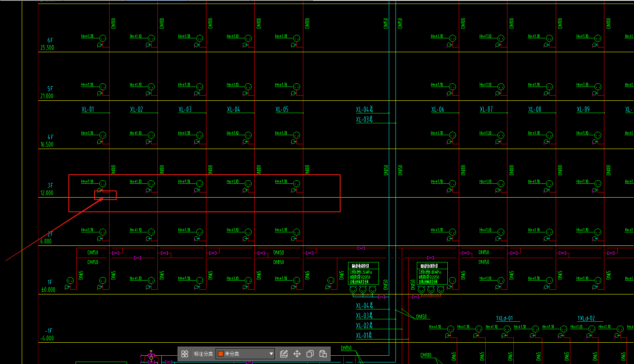Select the move arrows icon in toolbar
This screenshot has width=634, height=364.
point(297,354)
